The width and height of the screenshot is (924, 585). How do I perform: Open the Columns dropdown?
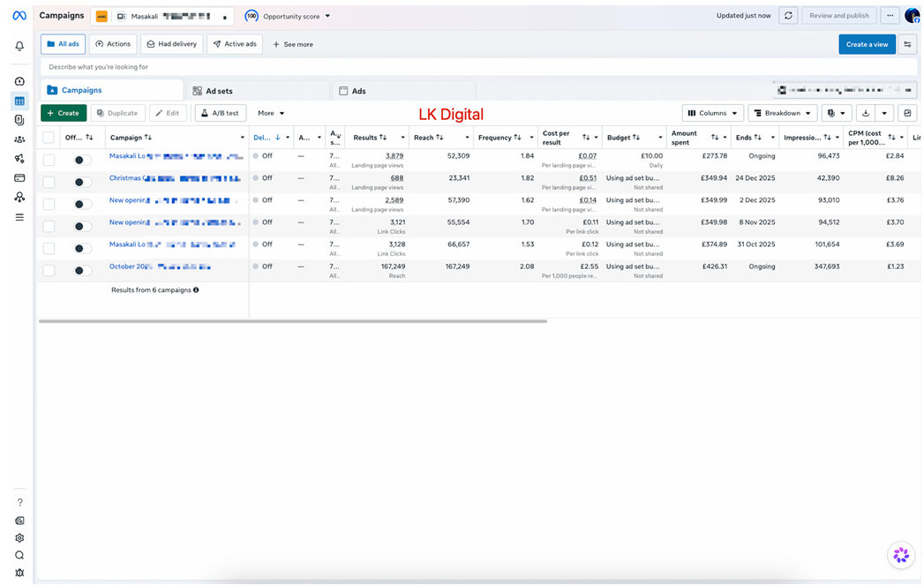[712, 113]
